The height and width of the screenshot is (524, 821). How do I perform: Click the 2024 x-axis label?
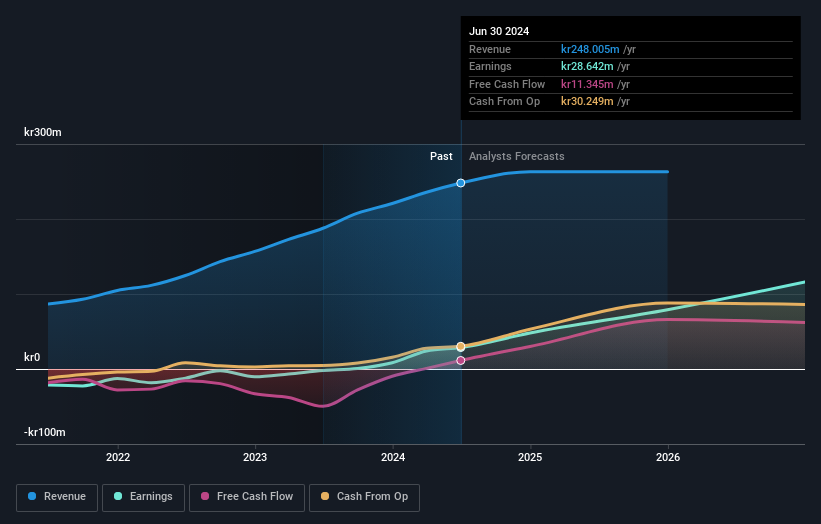(x=393, y=457)
